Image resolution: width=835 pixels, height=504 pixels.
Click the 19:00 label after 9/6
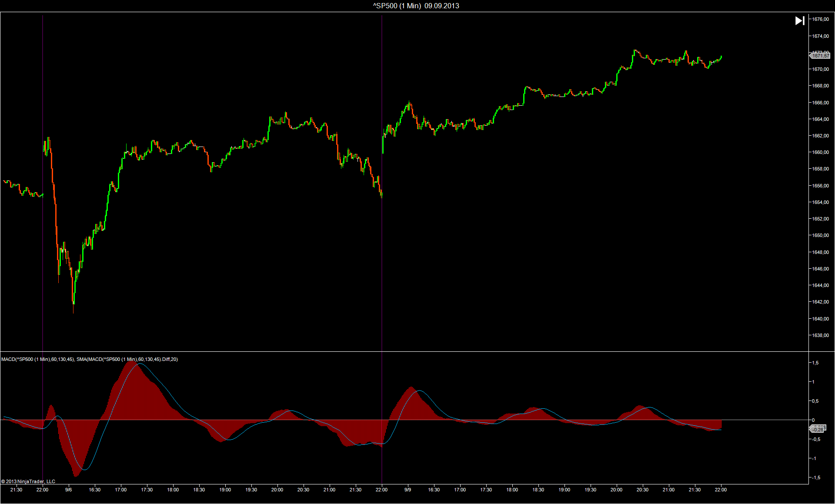(225, 490)
